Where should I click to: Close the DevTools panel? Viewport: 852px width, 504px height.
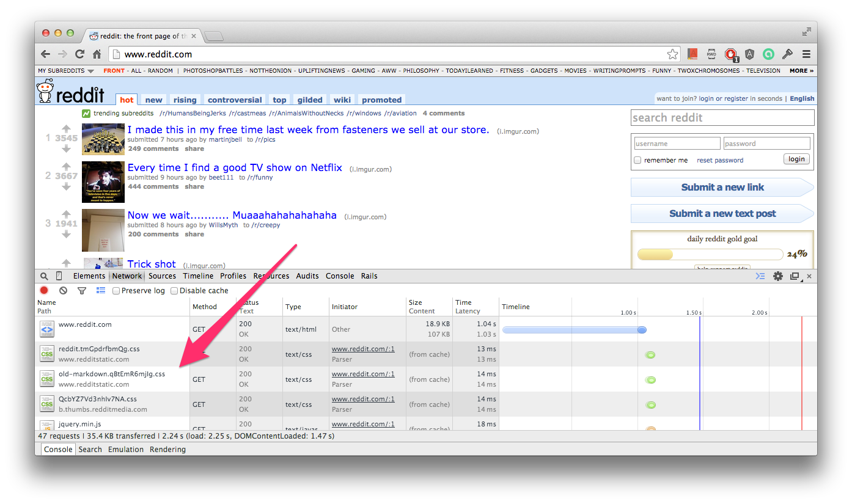click(809, 276)
